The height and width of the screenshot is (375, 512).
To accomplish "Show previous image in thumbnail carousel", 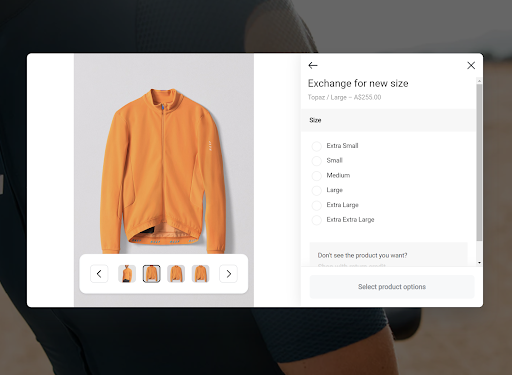I will tap(99, 274).
